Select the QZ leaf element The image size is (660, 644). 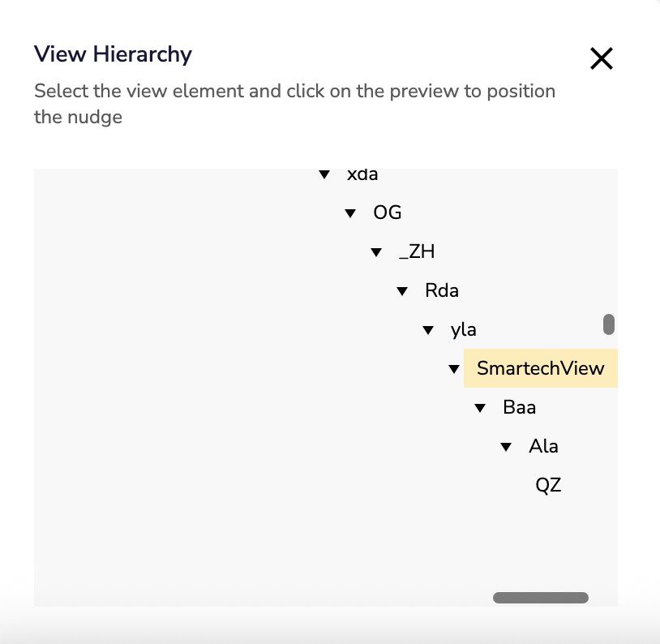(x=548, y=485)
